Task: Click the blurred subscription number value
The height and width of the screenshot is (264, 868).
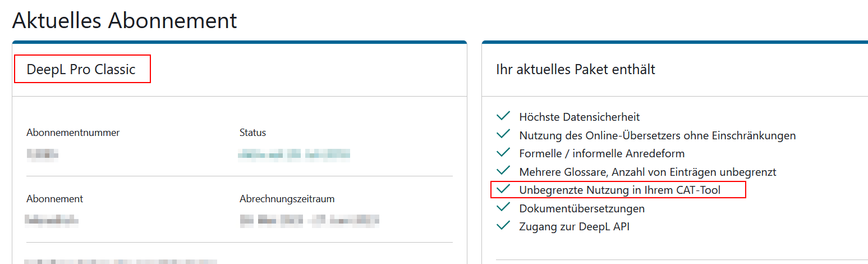Action: click(x=43, y=154)
